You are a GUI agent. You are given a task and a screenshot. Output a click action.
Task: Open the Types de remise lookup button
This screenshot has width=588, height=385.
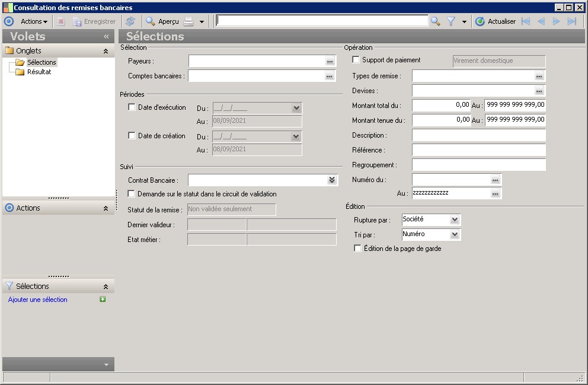(539, 76)
